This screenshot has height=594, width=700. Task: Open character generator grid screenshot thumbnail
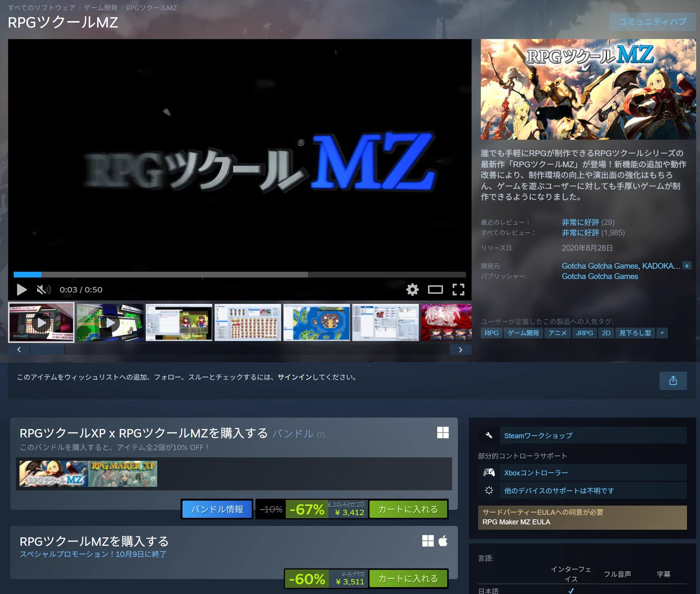coord(248,322)
